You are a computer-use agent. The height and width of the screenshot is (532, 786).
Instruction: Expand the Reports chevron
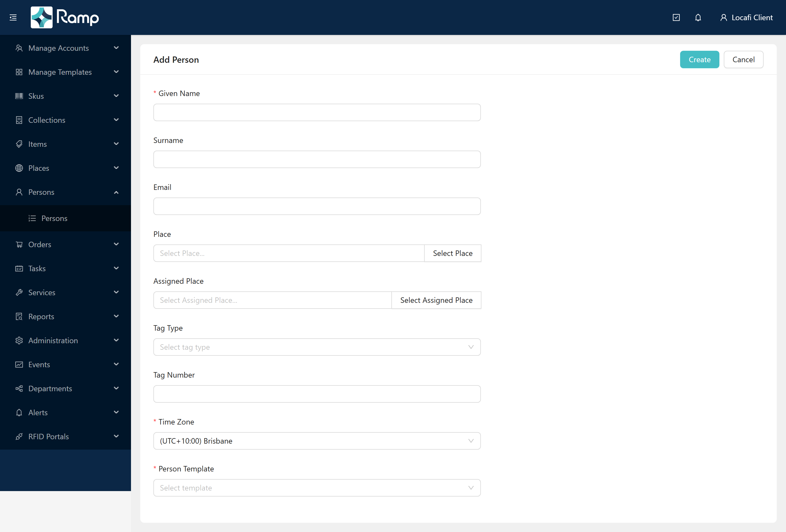(x=116, y=316)
